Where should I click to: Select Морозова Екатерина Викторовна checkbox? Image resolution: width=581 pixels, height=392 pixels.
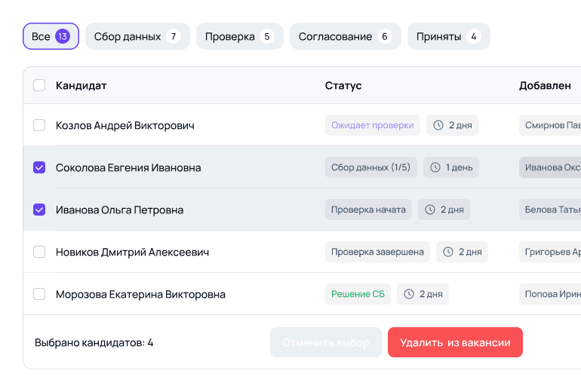pyautogui.click(x=39, y=294)
